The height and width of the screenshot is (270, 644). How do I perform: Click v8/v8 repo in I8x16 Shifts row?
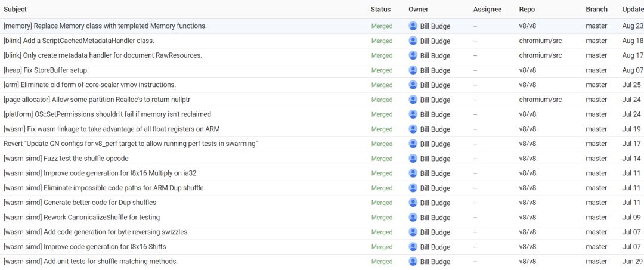(x=528, y=247)
